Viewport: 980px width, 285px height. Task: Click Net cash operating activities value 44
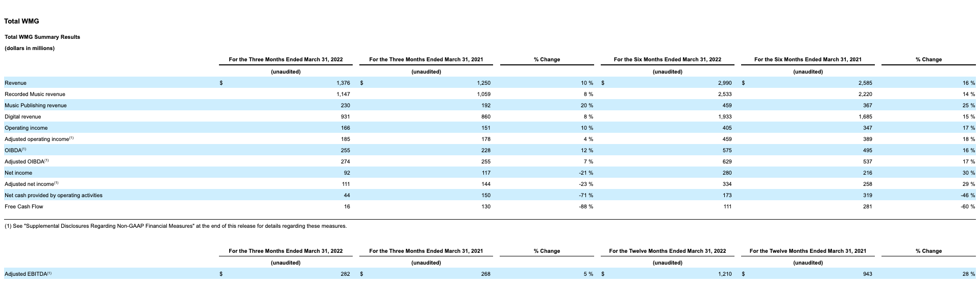click(x=347, y=195)
